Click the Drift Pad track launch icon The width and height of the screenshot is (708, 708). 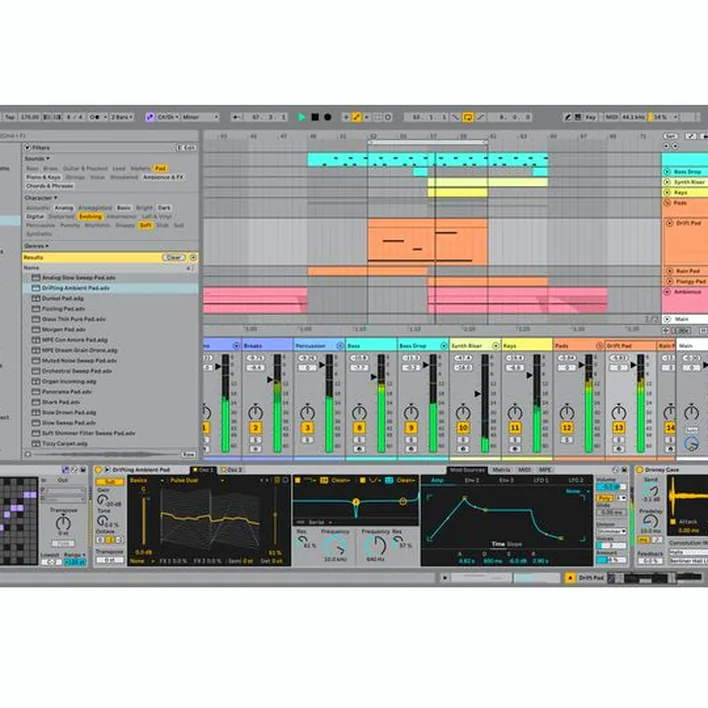670,223
